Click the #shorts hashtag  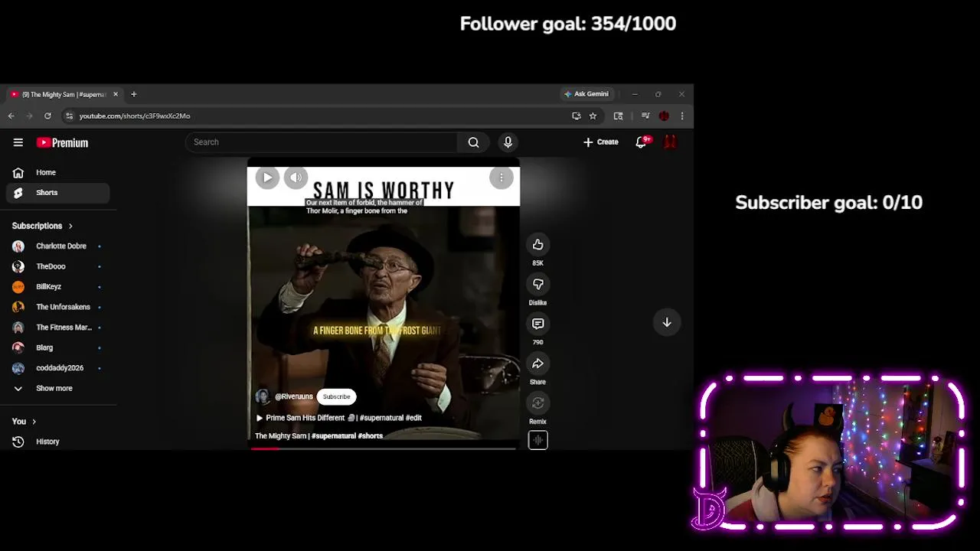(371, 436)
